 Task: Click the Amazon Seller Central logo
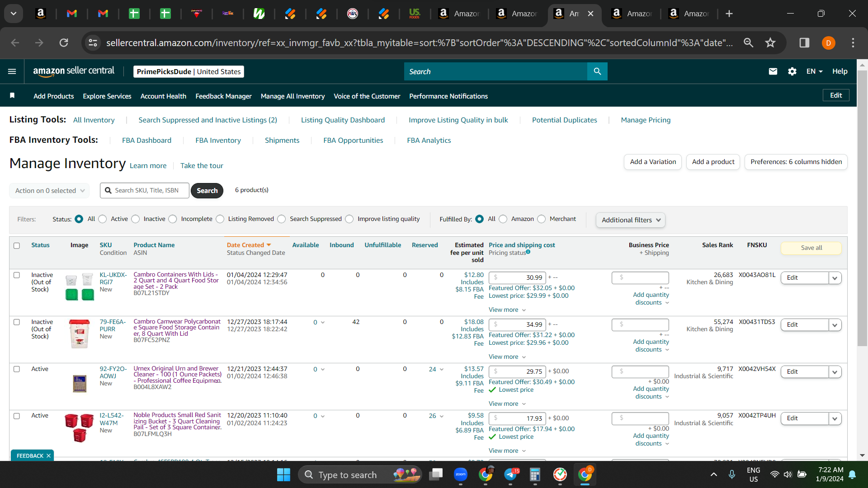(x=74, y=71)
